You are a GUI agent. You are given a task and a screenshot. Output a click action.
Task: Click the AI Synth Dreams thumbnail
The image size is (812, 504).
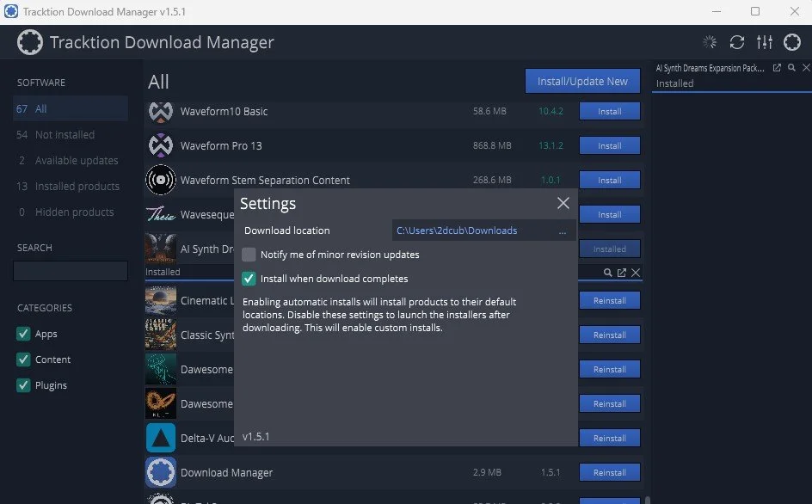point(161,249)
